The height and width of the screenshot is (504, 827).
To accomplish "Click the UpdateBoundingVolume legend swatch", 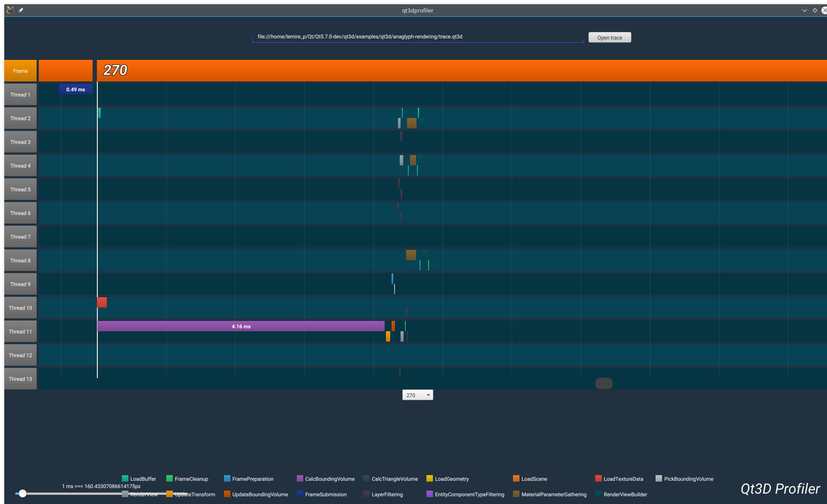I will click(227, 494).
